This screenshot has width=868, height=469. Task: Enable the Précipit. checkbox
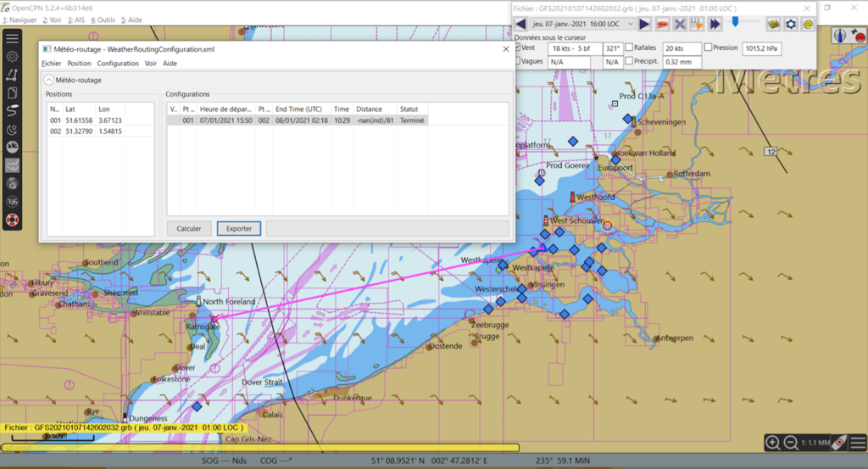629,61
